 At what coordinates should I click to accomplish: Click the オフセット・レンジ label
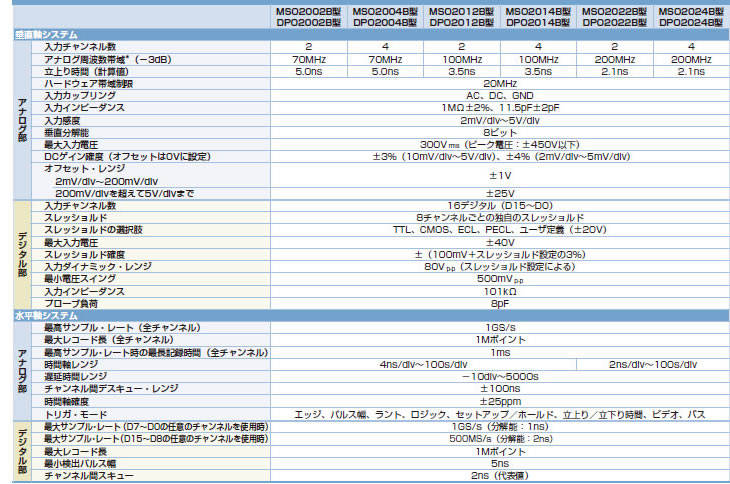pyautogui.click(x=84, y=168)
